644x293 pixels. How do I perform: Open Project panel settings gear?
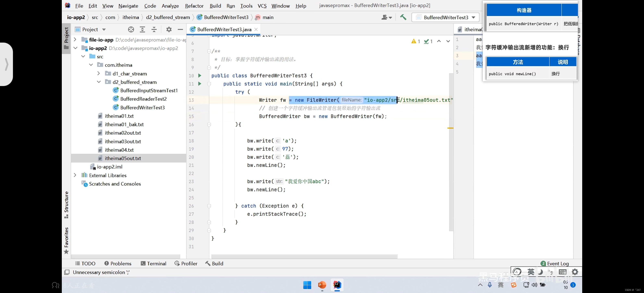pos(169,30)
